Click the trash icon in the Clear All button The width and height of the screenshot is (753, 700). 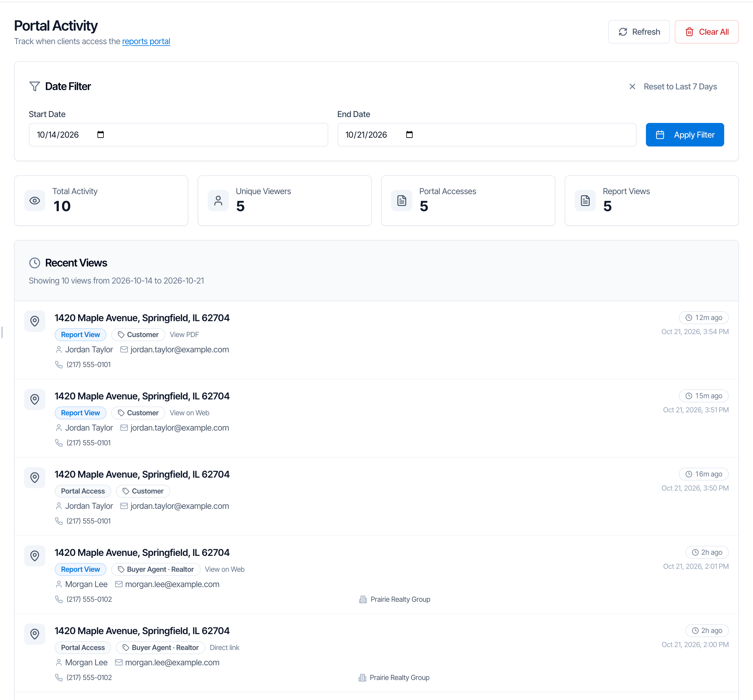[689, 32]
